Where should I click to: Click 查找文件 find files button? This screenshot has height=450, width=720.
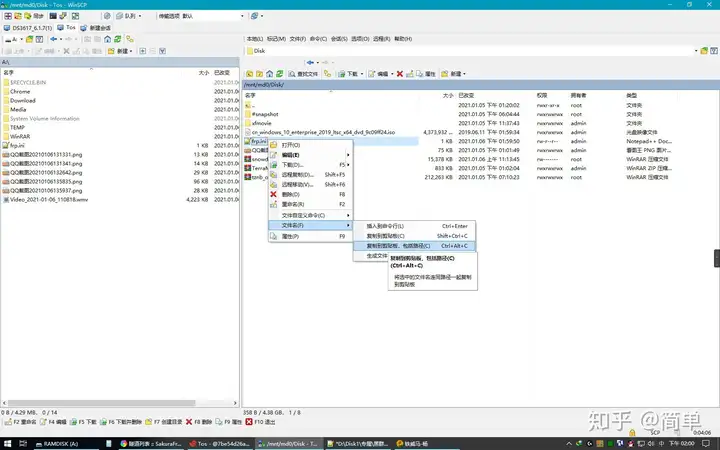point(303,73)
